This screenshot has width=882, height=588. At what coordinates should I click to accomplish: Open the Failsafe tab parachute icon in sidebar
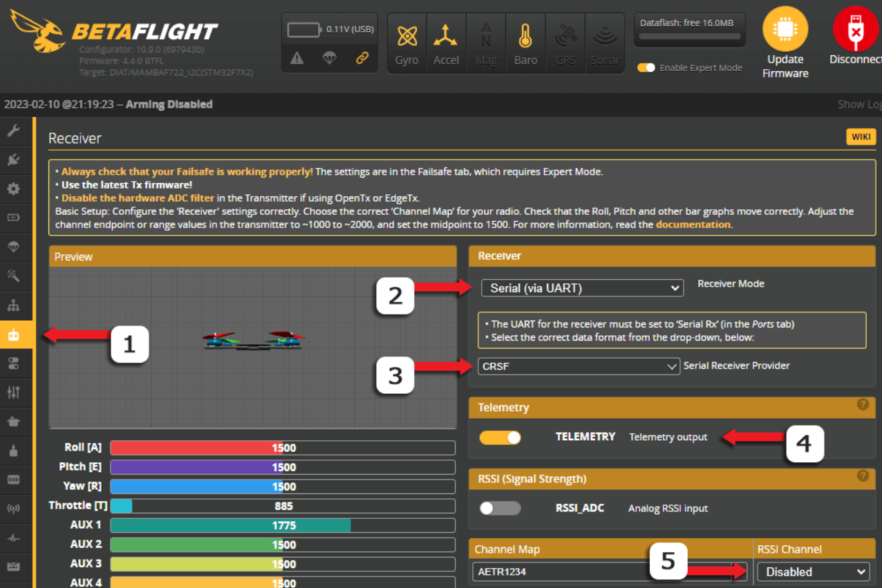[x=14, y=247]
